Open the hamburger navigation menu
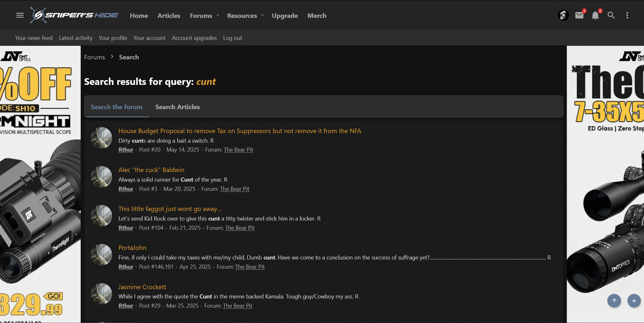Screen dimensions: 644x323 (20, 15)
